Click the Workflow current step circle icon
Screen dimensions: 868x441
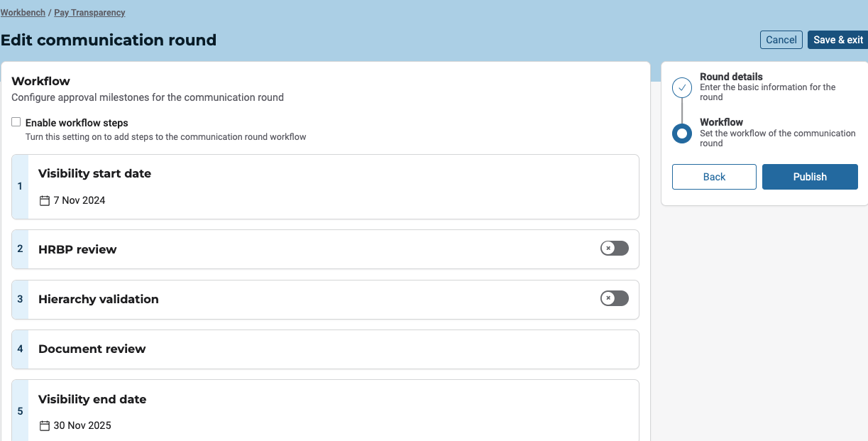click(682, 134)
